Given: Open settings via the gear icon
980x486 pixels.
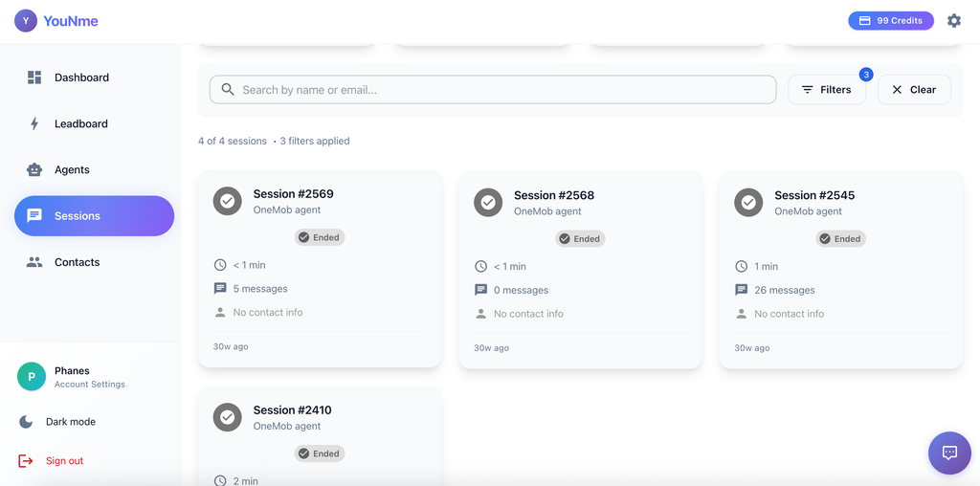Looking at the screenshot, I should pos(954,21).
